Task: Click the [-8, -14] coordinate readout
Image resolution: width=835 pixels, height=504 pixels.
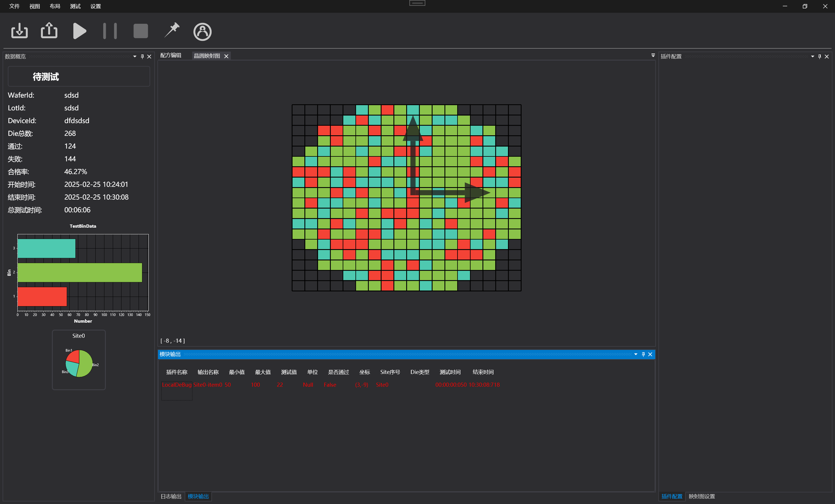Action: (173, 341)
